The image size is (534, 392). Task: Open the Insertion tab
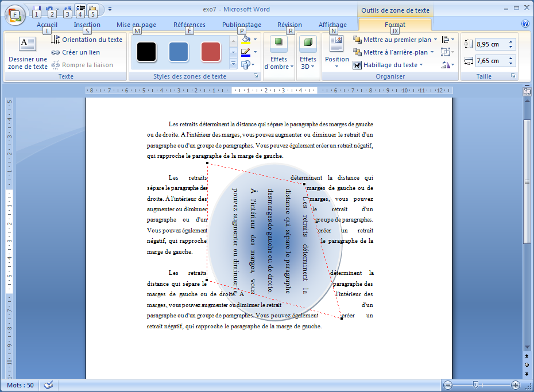[x=87, y=25]
